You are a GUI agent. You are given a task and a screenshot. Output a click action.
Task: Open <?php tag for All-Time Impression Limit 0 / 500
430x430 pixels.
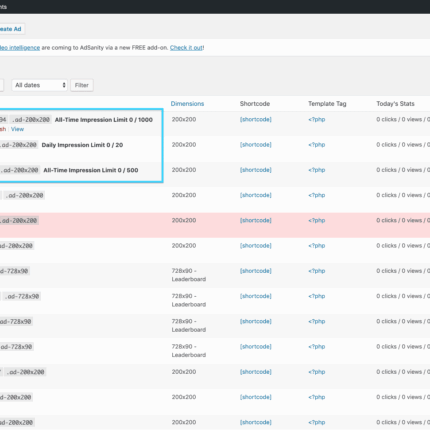coord(317,170)
